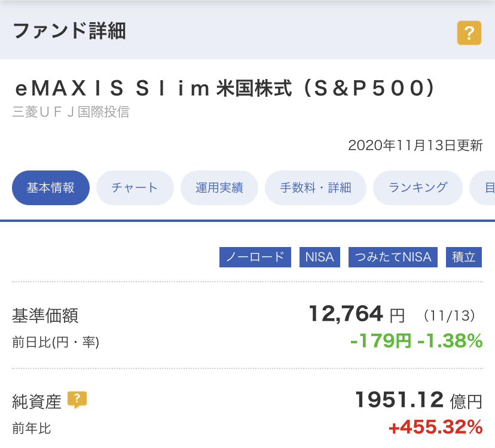Click the +455.32% year-over-year figure
The image size is (495, 448).
(x=435, y=427)
